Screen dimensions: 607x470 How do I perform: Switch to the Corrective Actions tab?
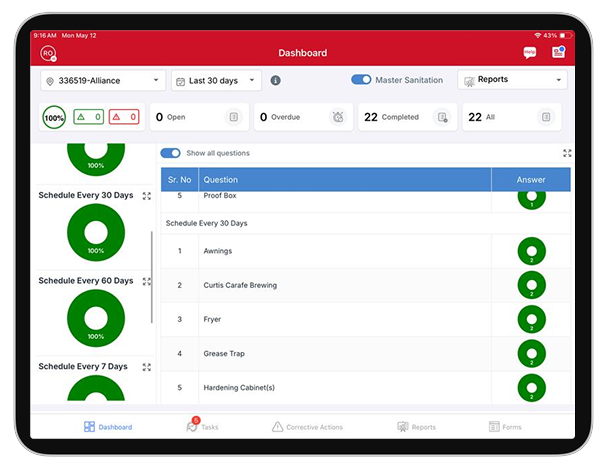[x=307, y=427]
